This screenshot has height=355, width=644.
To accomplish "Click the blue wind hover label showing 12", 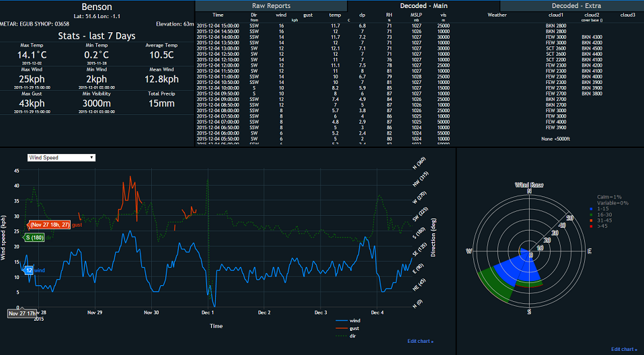I will click(29, 270).
